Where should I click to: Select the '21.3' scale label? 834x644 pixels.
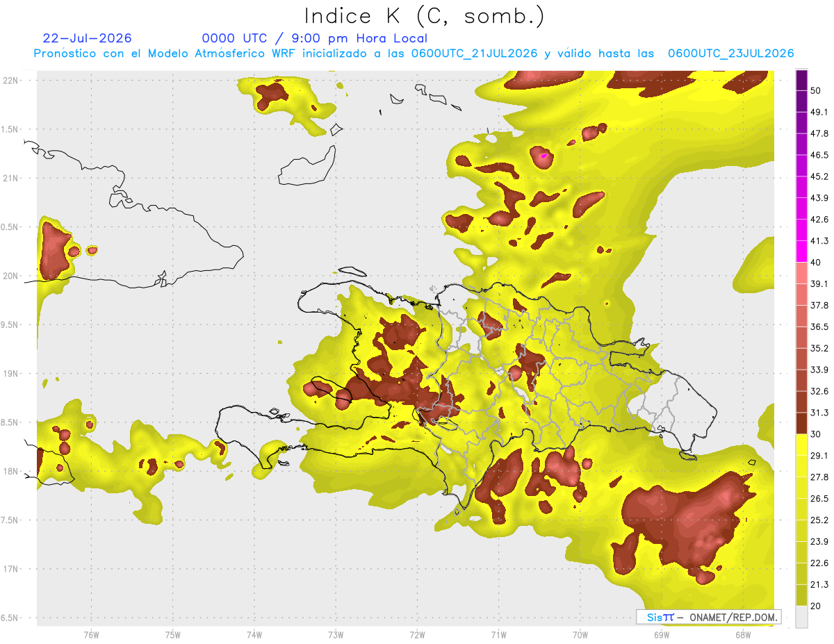coord(819,584)
